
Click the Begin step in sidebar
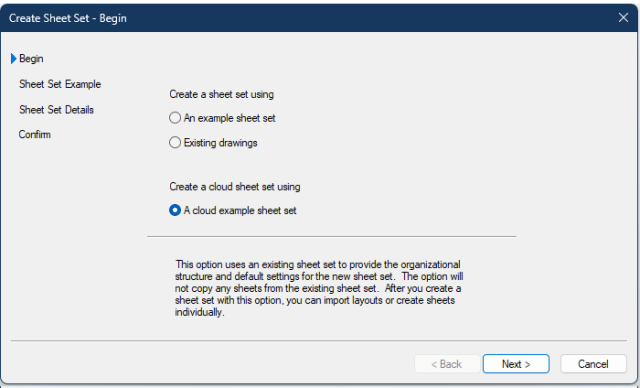tap(31, 59)
